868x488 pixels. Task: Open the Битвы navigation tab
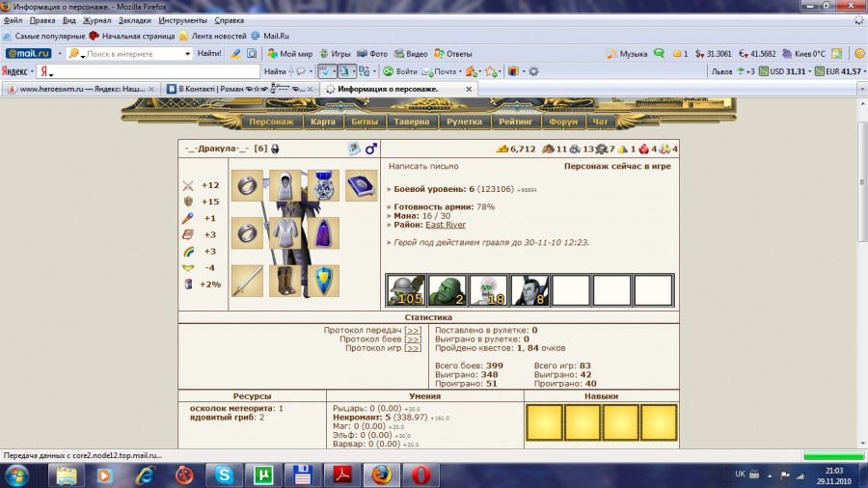click(x=365, y=122)
